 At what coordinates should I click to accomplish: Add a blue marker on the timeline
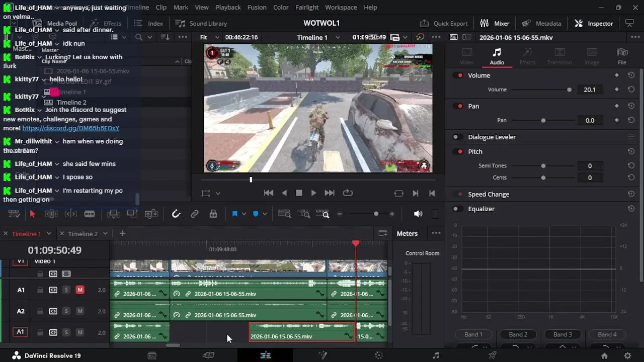(256, 214)
